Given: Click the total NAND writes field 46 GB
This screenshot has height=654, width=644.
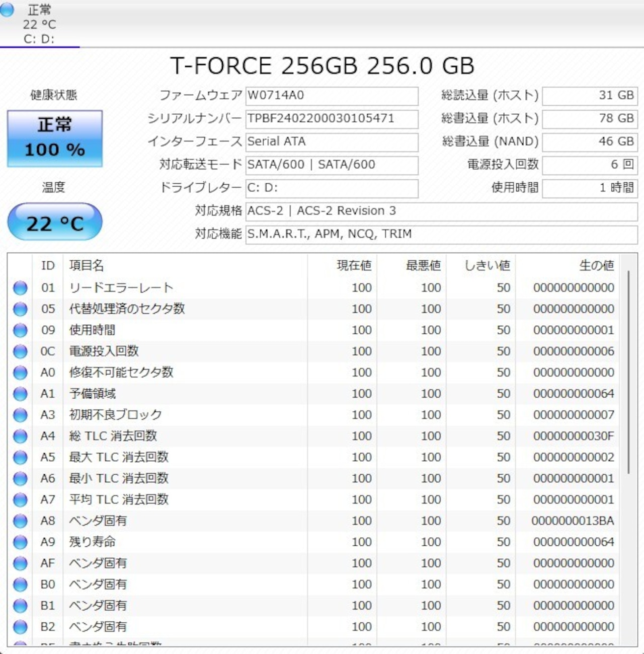Looking at the screenshot, I should click(590, 142).
